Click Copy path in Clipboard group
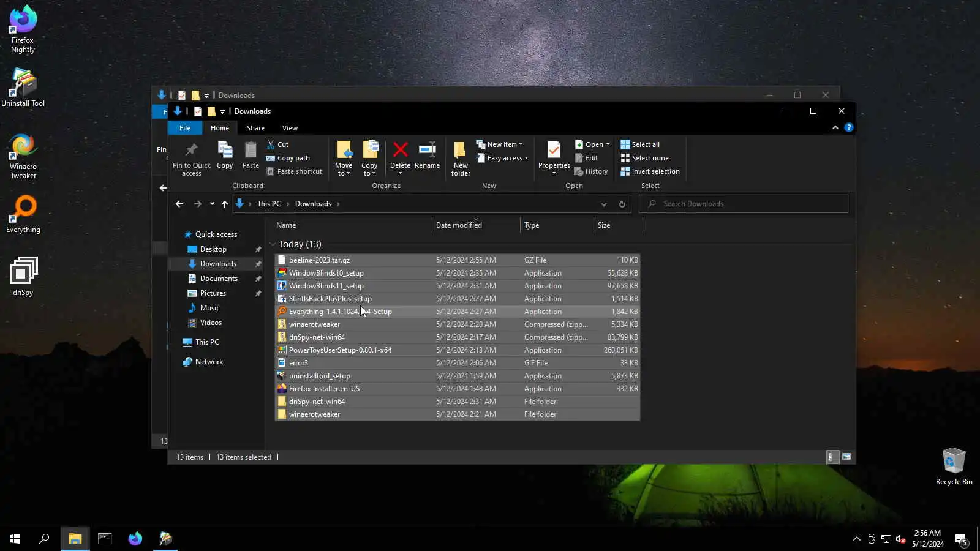This screenshot has height=551, width=980. coord(288,158)
